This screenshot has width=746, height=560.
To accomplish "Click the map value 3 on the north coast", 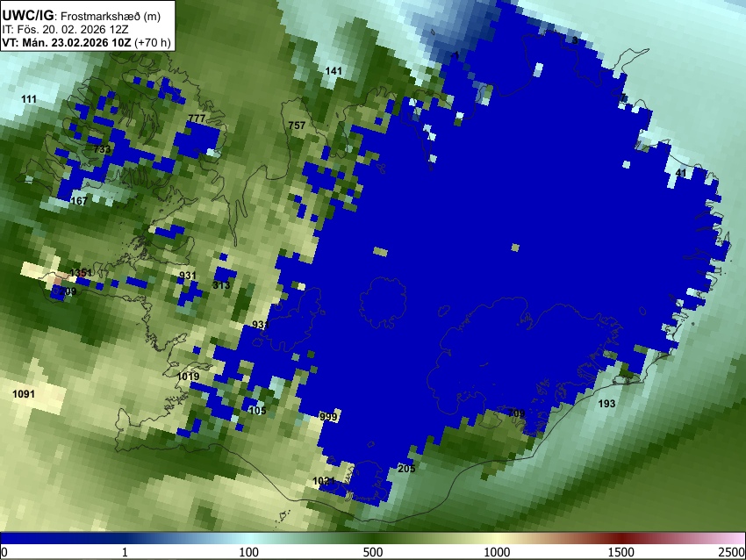I will click(x=575, y=40).
